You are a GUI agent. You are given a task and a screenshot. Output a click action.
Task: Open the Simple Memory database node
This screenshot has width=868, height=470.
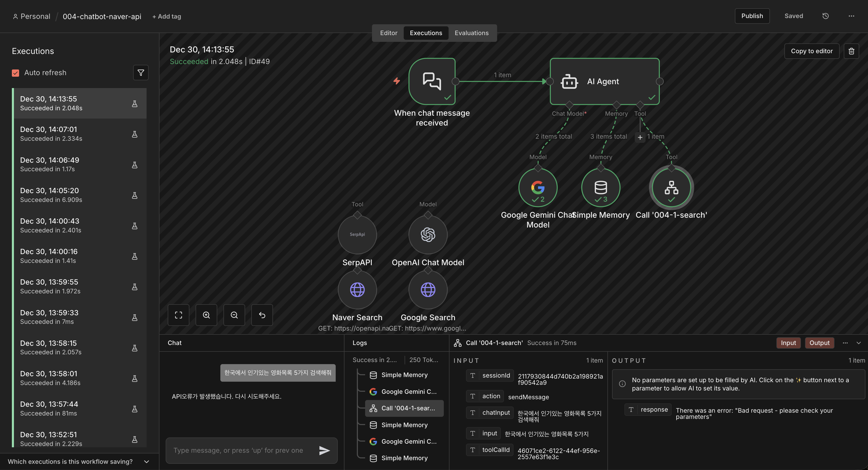click(600, 188)
